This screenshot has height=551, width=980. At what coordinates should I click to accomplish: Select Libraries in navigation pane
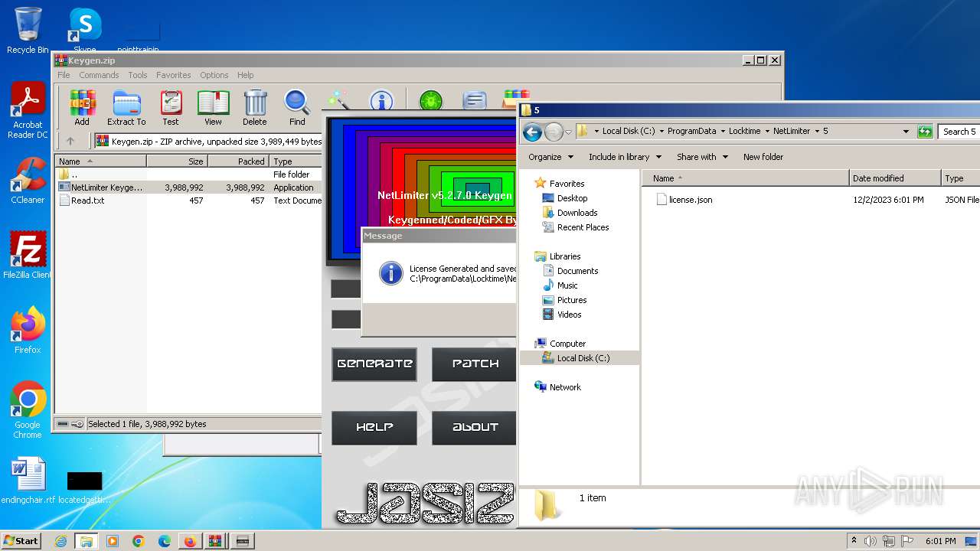pyautogui.click(x=565, y=256)
